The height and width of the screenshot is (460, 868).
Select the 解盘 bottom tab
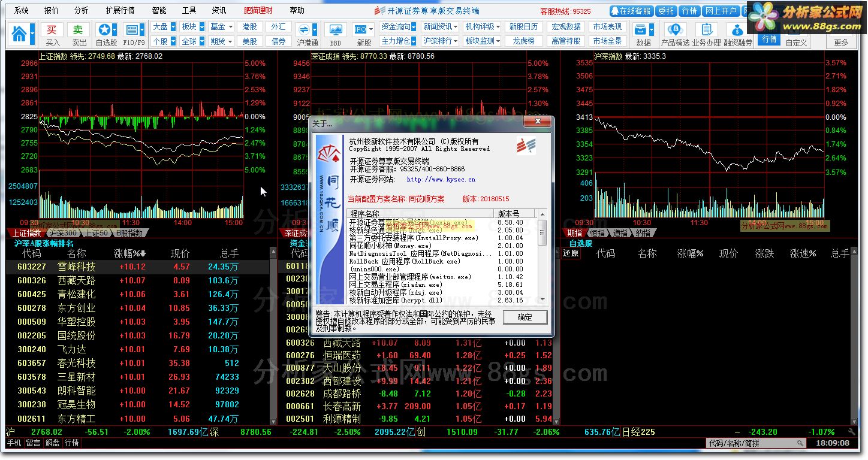coord(52,443)
